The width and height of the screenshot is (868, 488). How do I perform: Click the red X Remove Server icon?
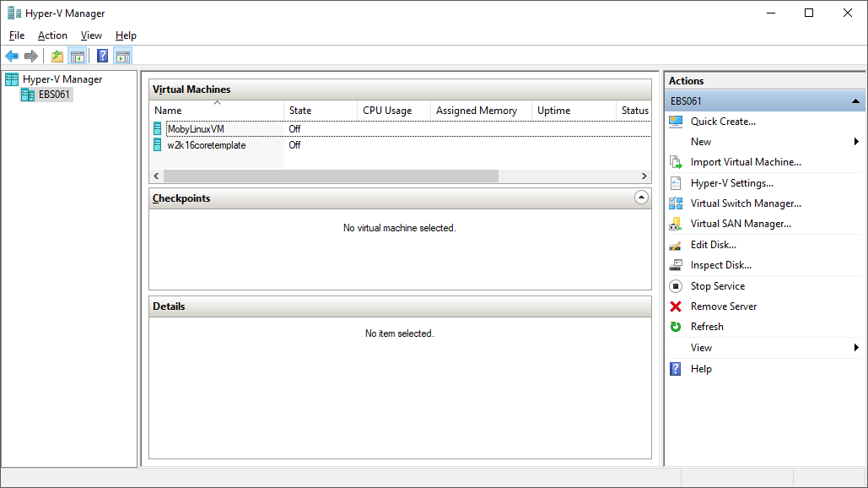[x=676, y=306]
